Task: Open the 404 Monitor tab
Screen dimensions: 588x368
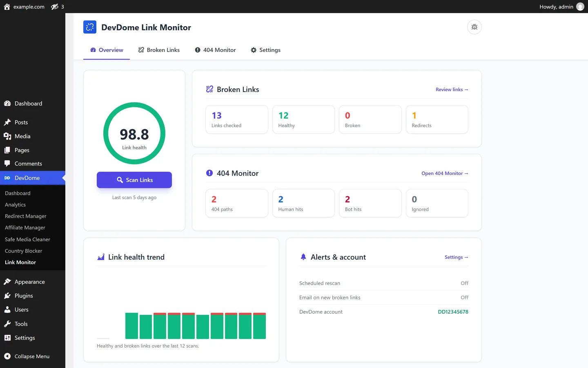Action: pos(215,50)
